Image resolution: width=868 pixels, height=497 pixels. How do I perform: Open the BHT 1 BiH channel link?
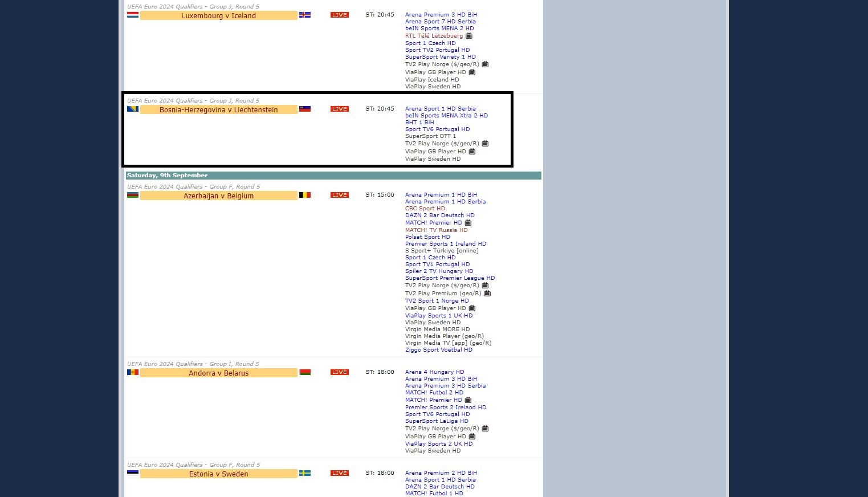(419, 123)
